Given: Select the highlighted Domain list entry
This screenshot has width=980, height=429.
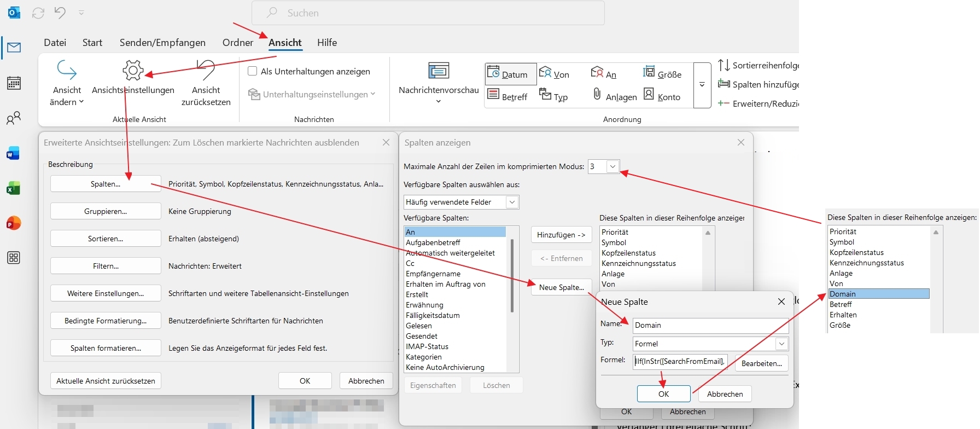Looking at the screenshot, I should coord(879,294).
